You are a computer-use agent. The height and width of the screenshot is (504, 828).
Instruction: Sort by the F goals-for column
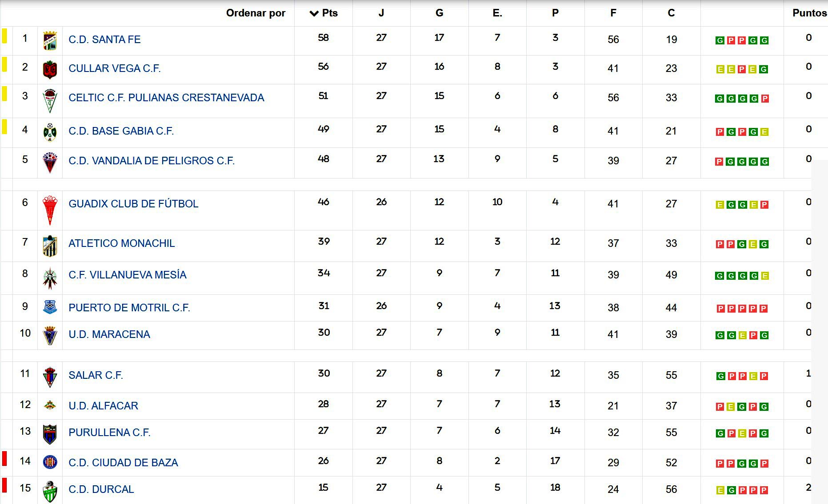coord(613,13)
